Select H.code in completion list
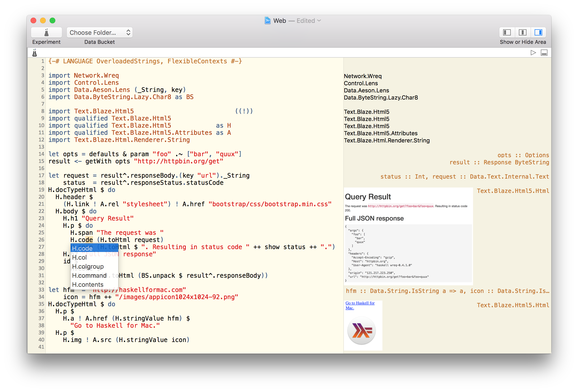 pyautogui.click(x=94, y=248)
